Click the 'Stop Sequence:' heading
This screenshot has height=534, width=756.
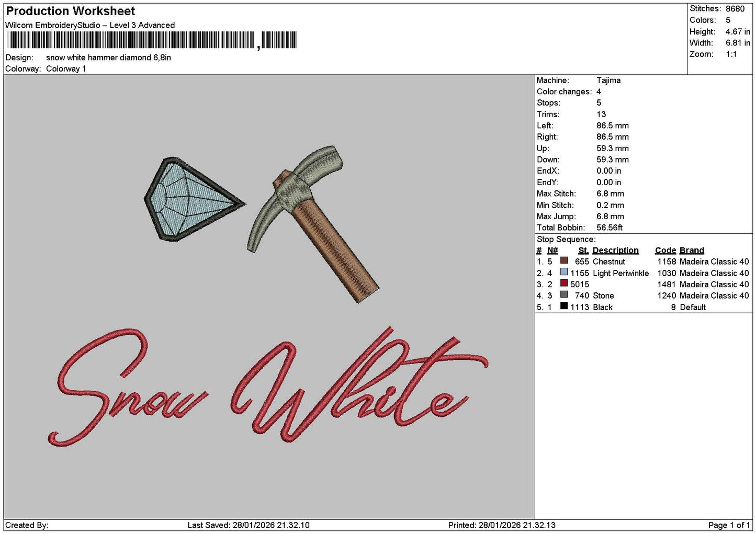click(x=566, y=240)
